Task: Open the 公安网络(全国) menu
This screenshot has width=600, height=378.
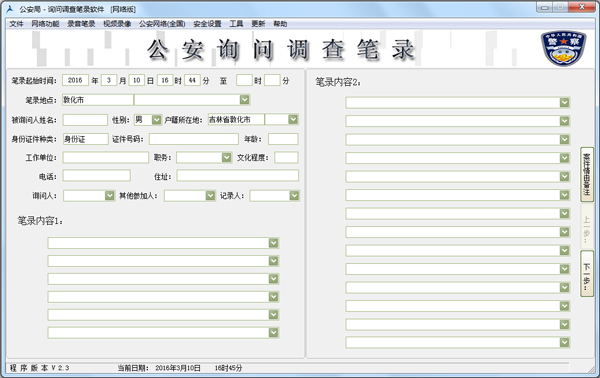Action: pyautogui.click(x=162, y=24)
